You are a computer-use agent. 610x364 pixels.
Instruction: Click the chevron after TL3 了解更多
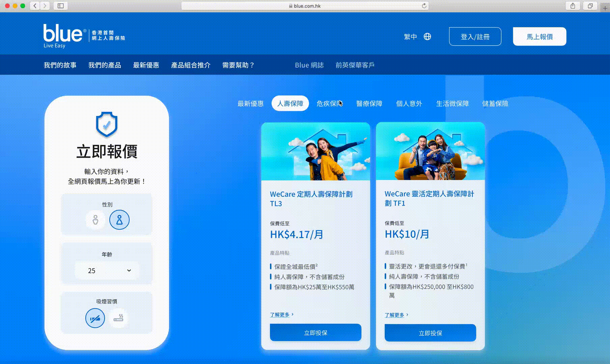(293, 314)
